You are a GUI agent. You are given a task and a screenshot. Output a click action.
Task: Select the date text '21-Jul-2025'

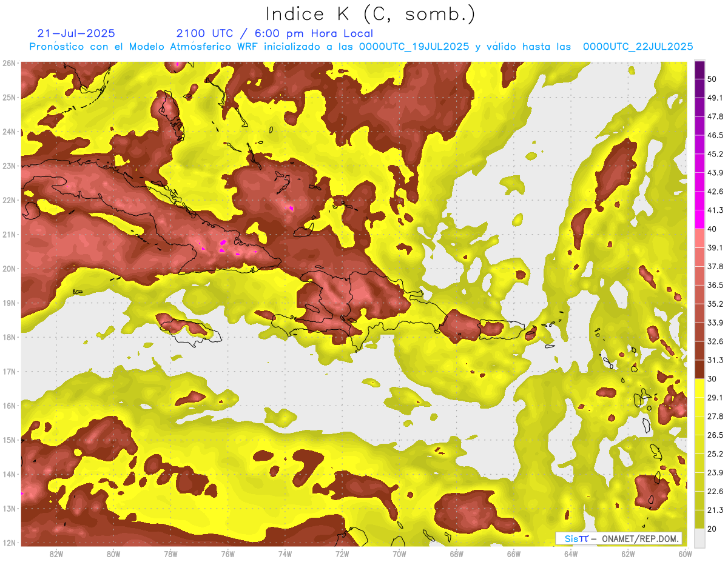click(76, 33)
